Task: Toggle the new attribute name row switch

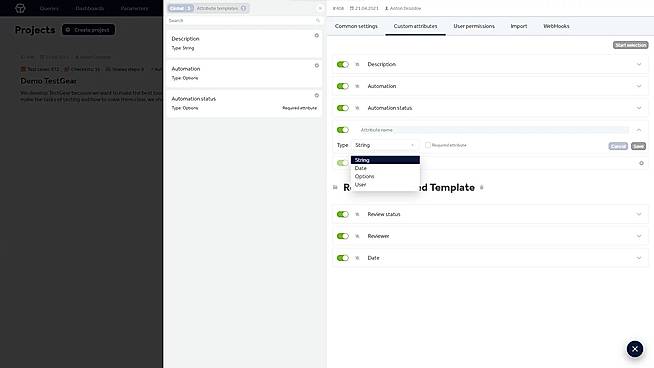Action: pos(342,130)
